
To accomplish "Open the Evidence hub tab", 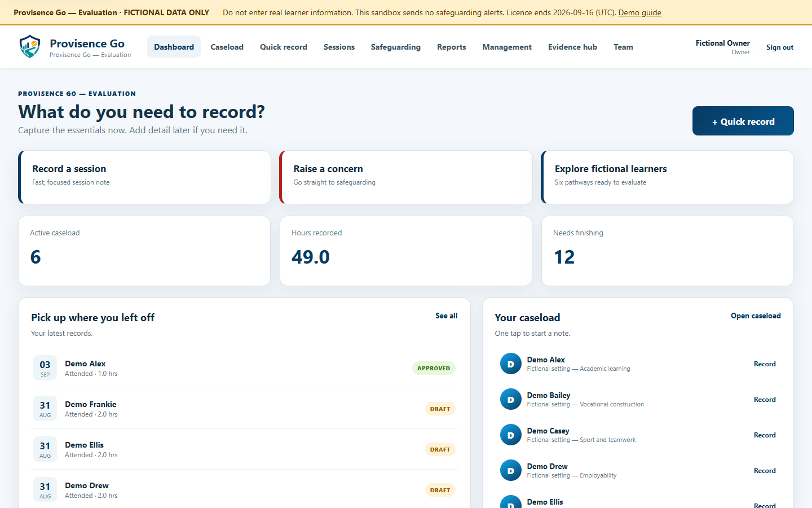I will [x=572, y=47].
